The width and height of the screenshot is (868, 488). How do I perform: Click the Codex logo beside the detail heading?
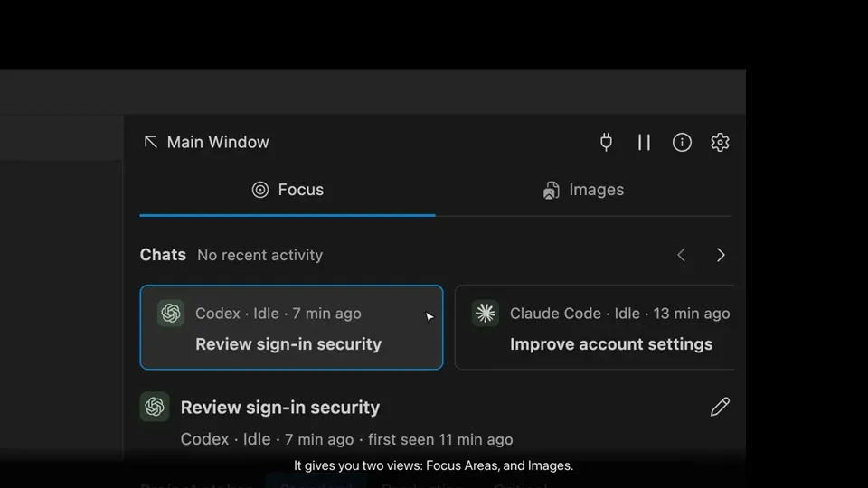click(x=155, y=407)
